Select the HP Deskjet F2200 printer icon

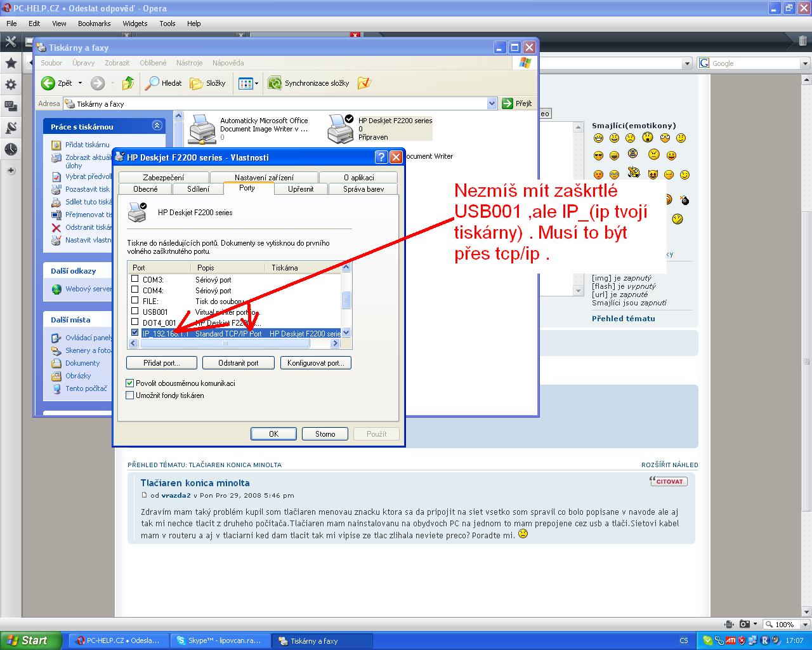click(x=340, y=129)
